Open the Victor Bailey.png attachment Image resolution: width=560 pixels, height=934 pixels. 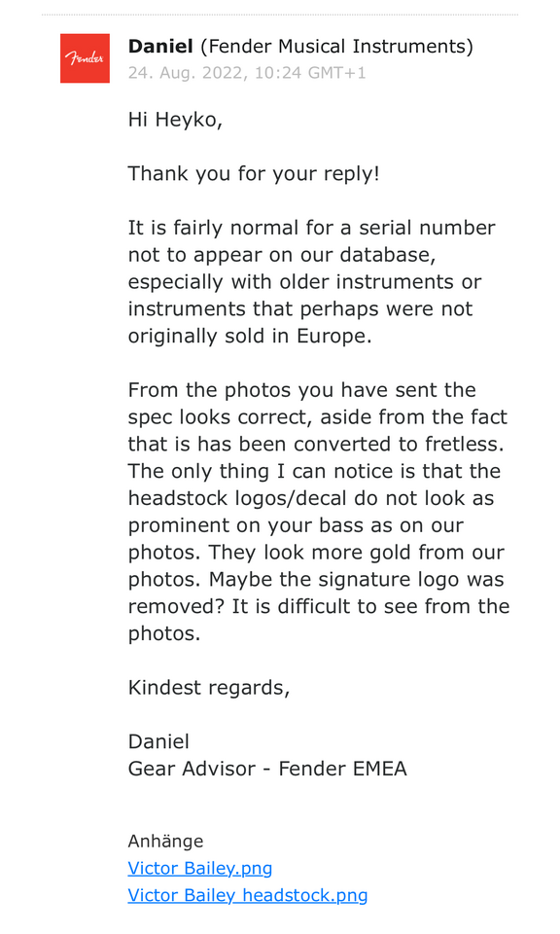tap(200, 868)
